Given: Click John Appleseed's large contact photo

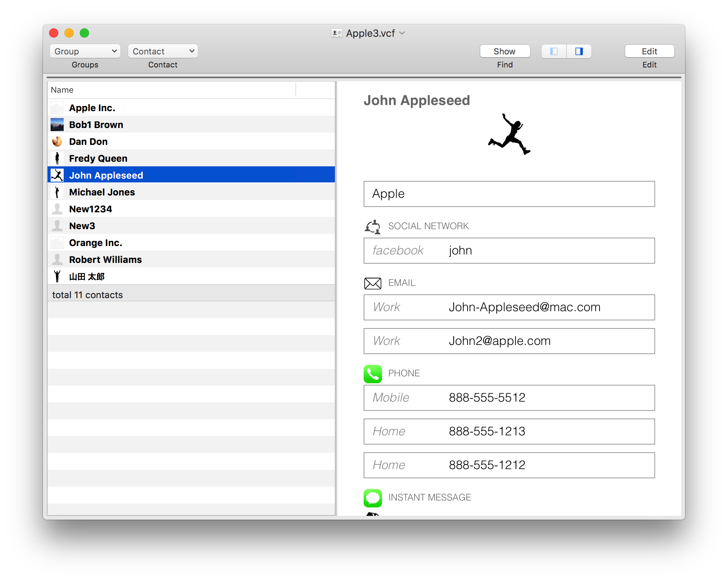Looking at the screenshot, I should (x=509, y=134).
